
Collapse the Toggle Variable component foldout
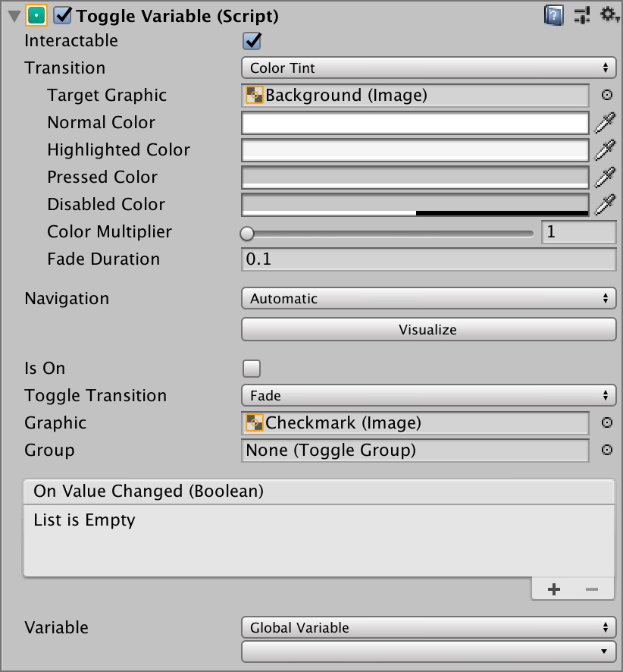point(14,17)
